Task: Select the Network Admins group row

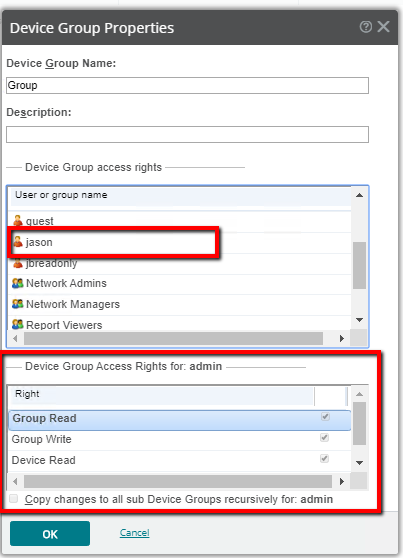Action: click(180, 284)
